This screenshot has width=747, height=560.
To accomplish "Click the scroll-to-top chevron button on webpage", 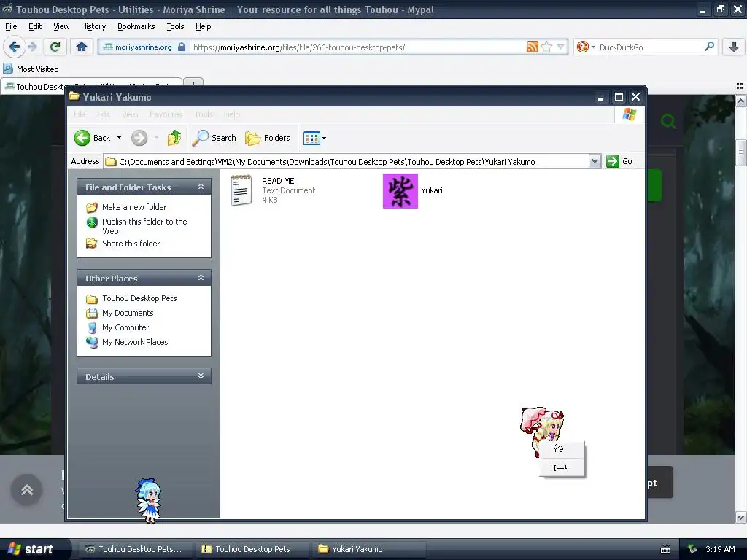I will tap(27, 489).
